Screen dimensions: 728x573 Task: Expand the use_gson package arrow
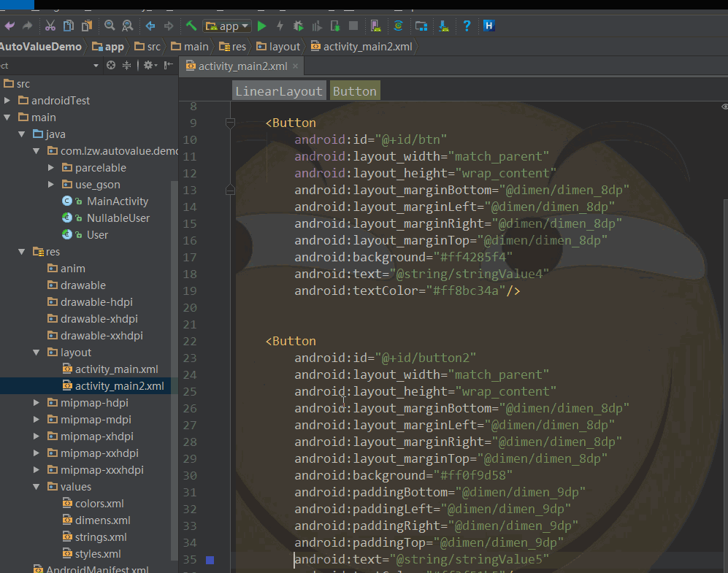pos(51,184)
